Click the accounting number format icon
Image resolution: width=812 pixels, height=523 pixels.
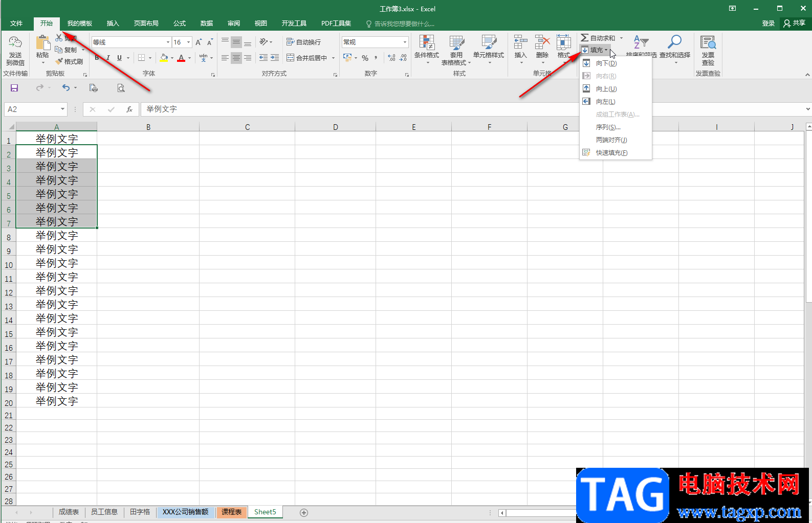pos(347,58)
